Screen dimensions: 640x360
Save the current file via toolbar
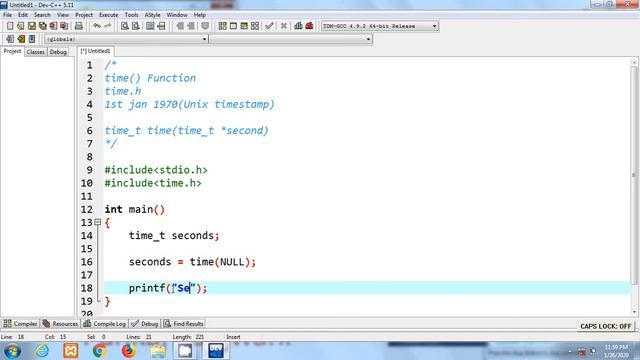(x=31, y=26)
